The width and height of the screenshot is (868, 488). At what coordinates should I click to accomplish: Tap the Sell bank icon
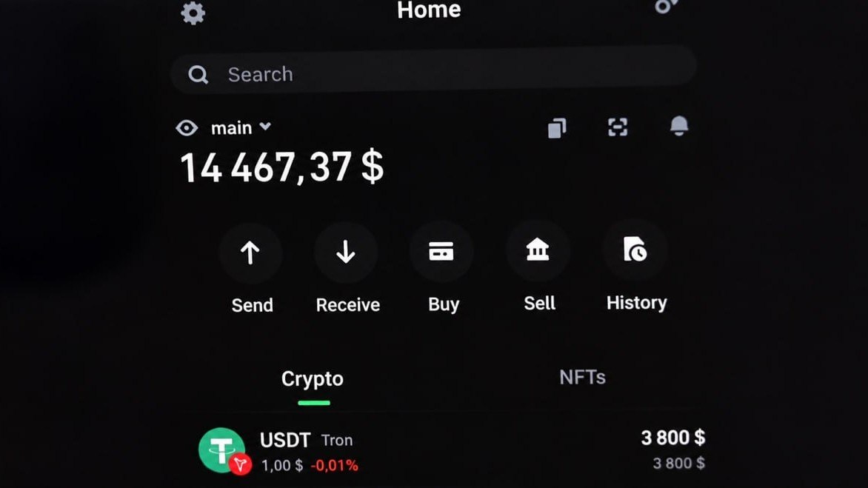[x=538, y=250]
